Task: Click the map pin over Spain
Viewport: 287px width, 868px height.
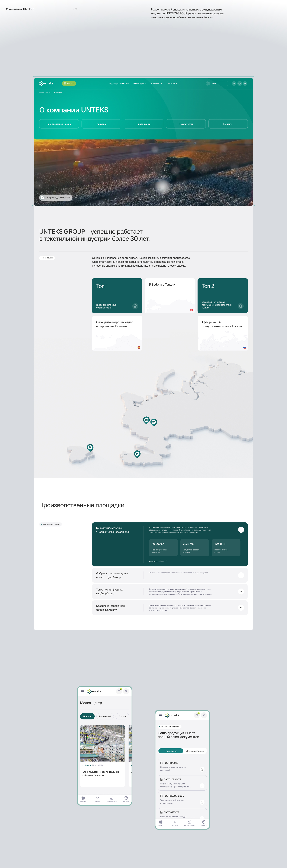Action: point(90,447)
